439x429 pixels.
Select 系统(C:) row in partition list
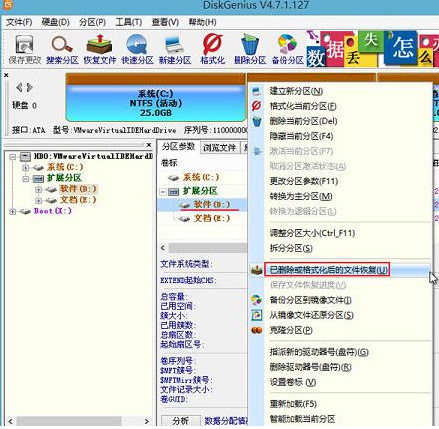[201, 177]
